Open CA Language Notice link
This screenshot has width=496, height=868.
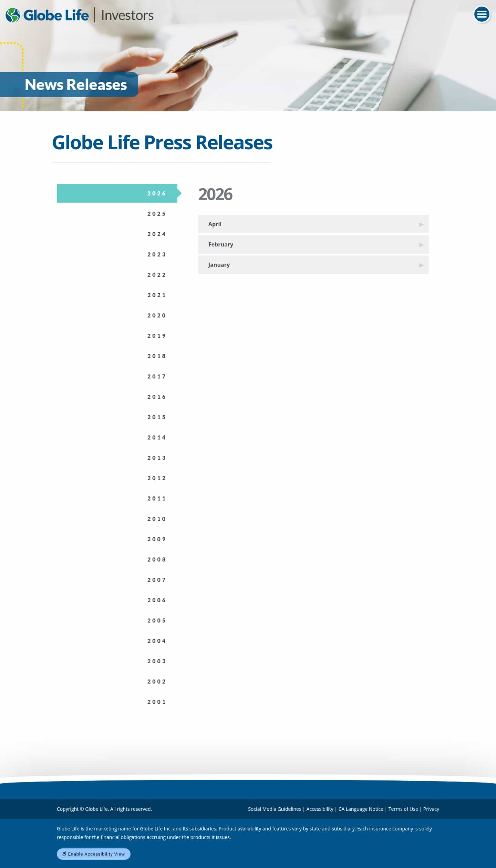click(361, 809)
